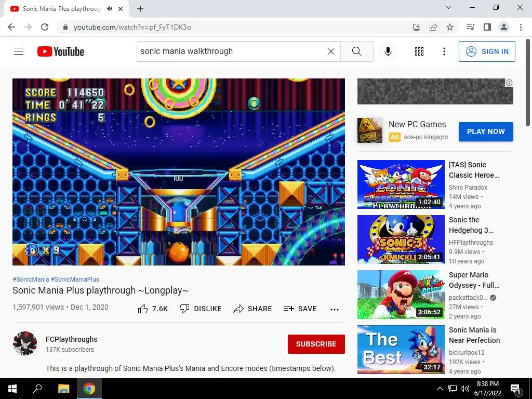Open the FCPlaythroughs channel avatar
This screenshot has width=532, height=399.
pos(25,343)
